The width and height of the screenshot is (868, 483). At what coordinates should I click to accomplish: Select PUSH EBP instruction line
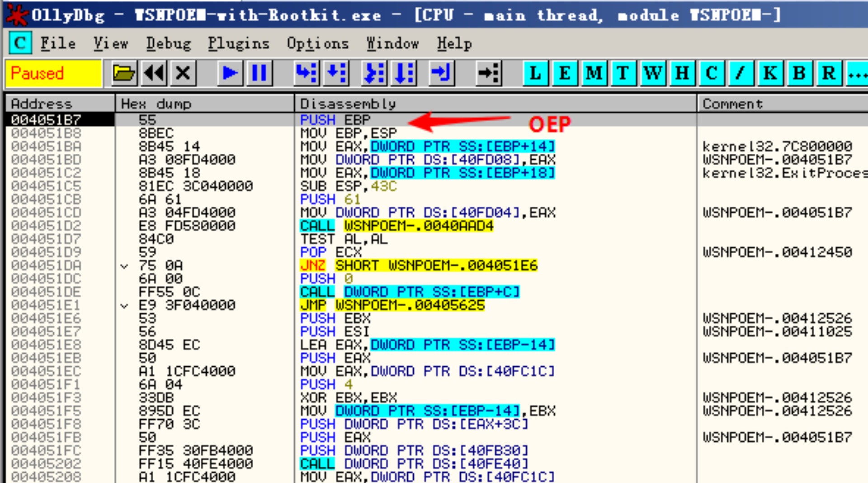coord(335,120)
